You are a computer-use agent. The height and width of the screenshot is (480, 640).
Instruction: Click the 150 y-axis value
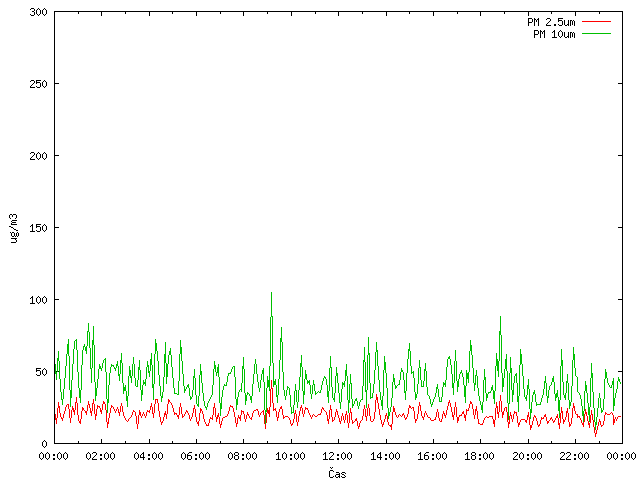[x=38, y=228]
